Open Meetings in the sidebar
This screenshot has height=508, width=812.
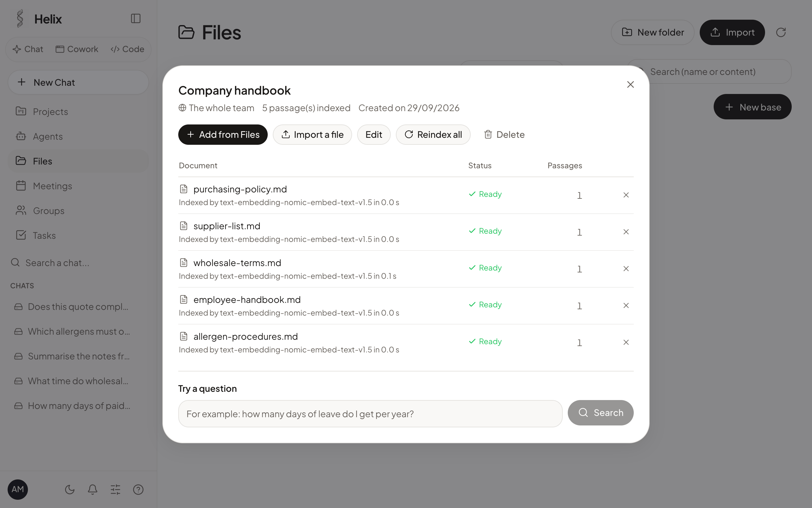click(78, 186)
